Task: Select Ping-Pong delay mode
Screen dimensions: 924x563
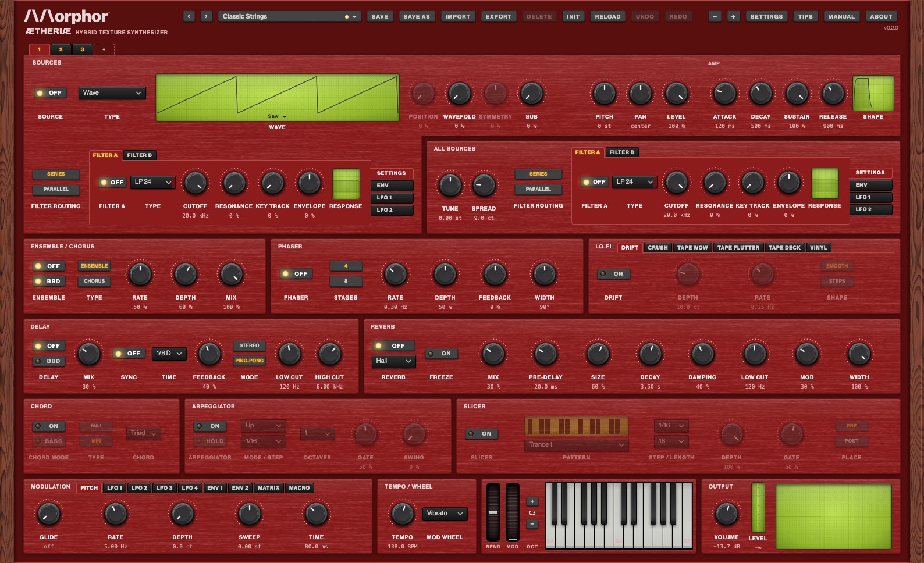Action: pos(249,361)
